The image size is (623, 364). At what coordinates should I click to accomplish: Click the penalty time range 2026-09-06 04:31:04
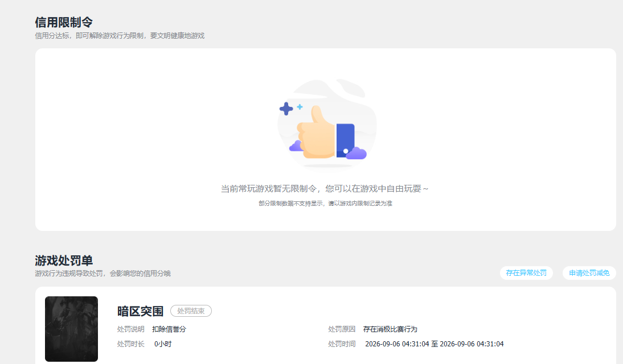click(435, 344)
